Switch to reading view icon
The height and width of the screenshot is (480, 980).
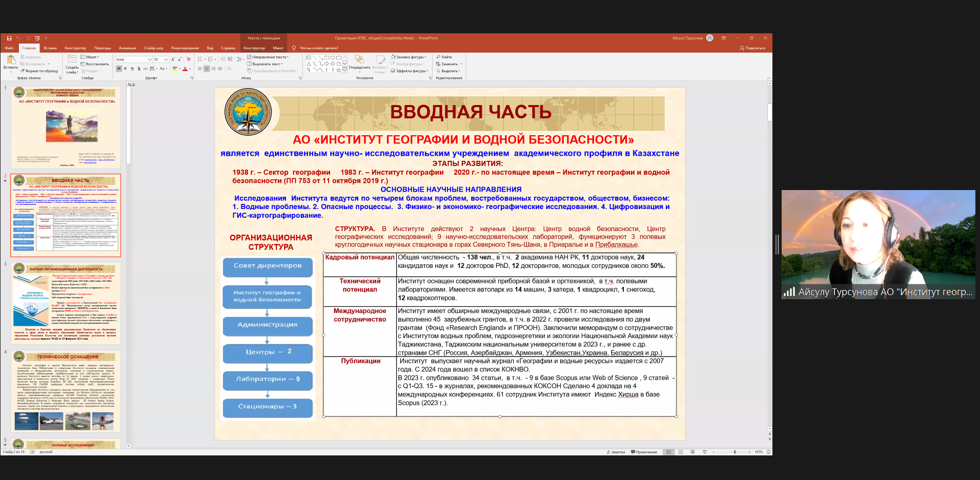click(x=692, y=452)
